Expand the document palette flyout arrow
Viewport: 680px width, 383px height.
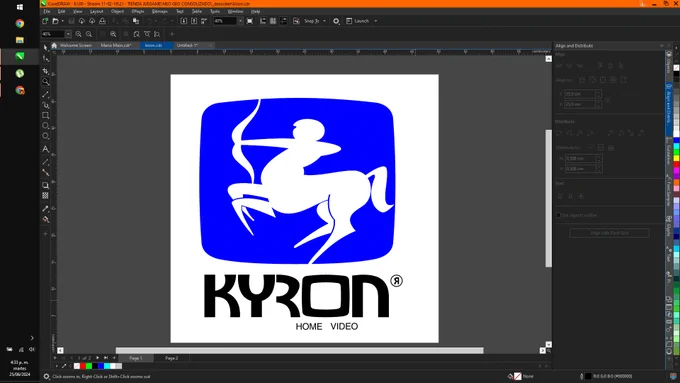click(57, 366)
